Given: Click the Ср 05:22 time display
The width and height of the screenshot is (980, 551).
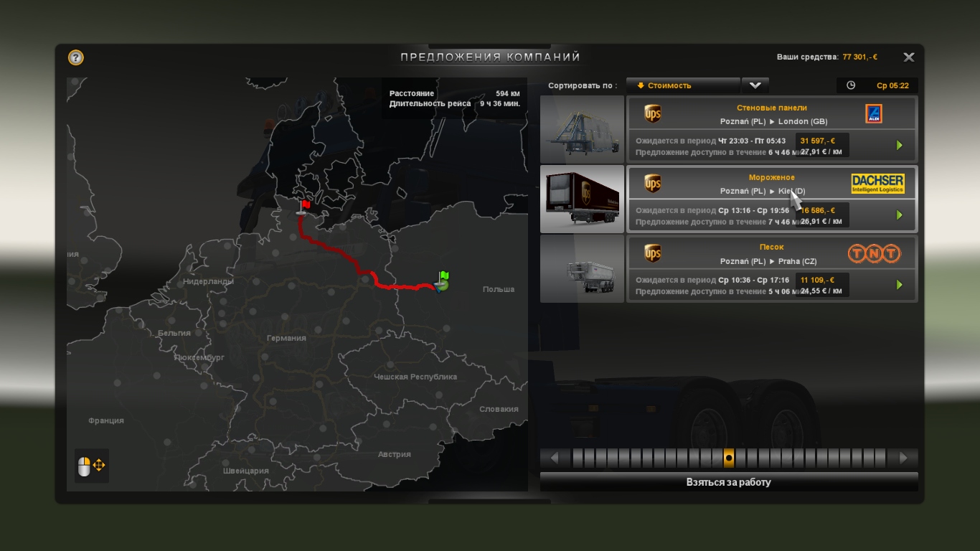Looking at the screenshot, I should coord(892,85).
